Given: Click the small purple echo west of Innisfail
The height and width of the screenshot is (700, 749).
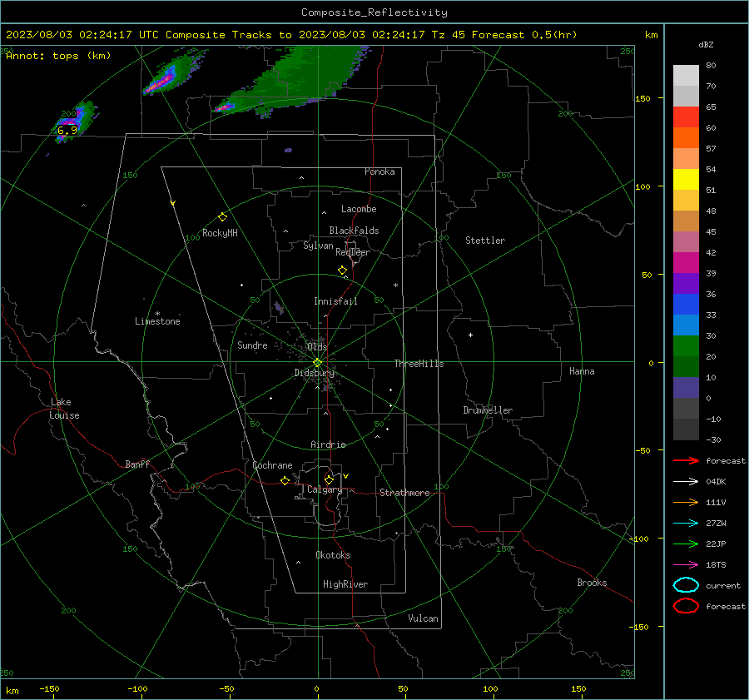Looking at the screenshot, I should [279, 308].
